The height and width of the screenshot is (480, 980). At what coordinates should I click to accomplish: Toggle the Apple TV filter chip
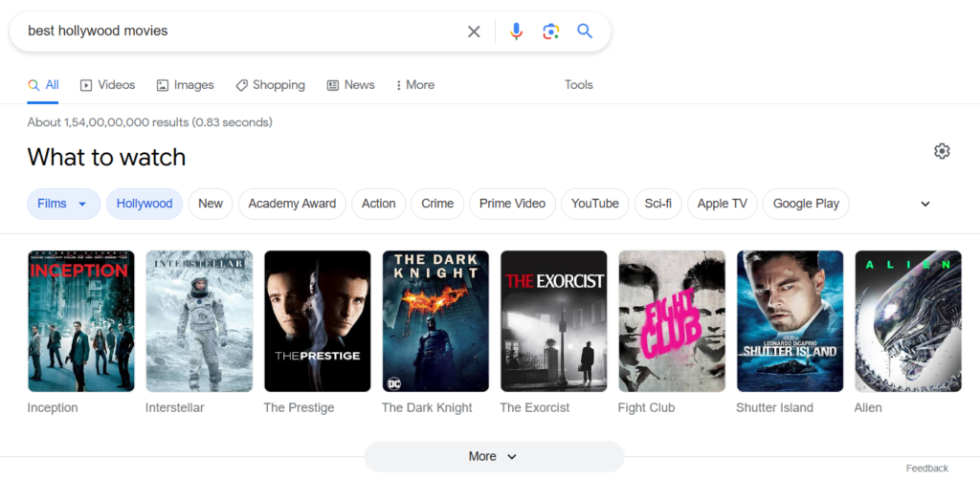click(723, 204)
